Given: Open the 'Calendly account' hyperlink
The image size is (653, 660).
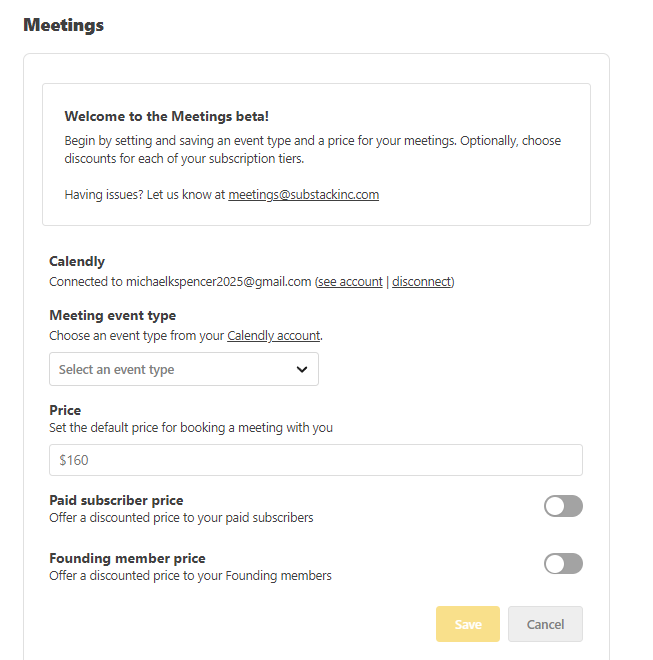Looking at the screenshot, I should tap(274, 335).
